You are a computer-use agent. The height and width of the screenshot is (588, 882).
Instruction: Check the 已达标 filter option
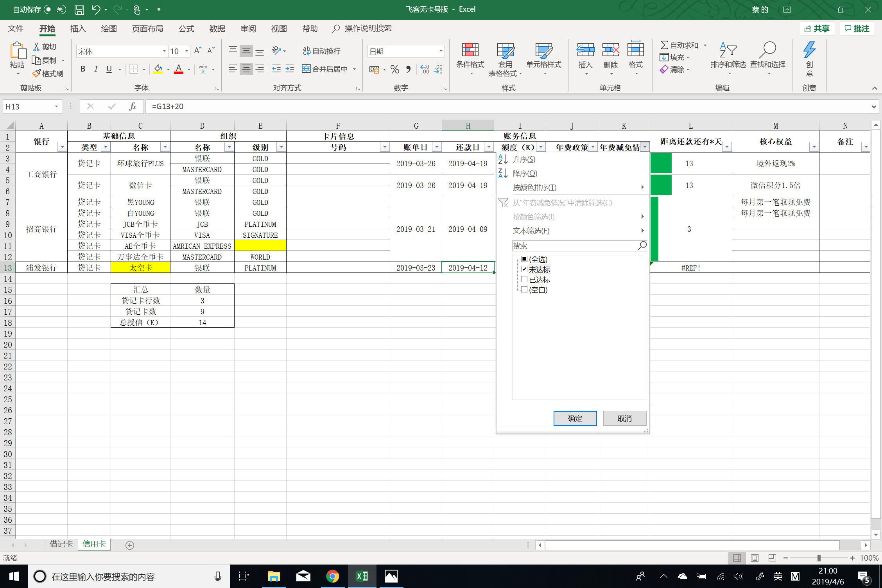pos(524,279)
